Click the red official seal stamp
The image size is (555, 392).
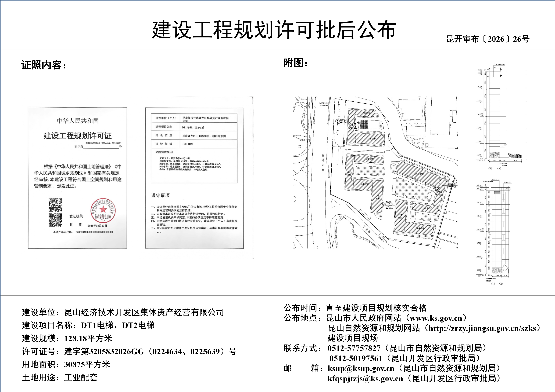tap(103, 211)
